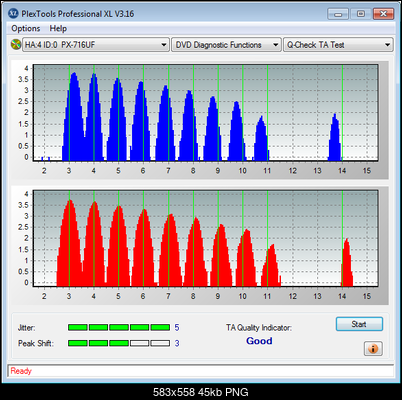
Task: Click the red histogram peak near 14
Action: click(x=347, y=263)
